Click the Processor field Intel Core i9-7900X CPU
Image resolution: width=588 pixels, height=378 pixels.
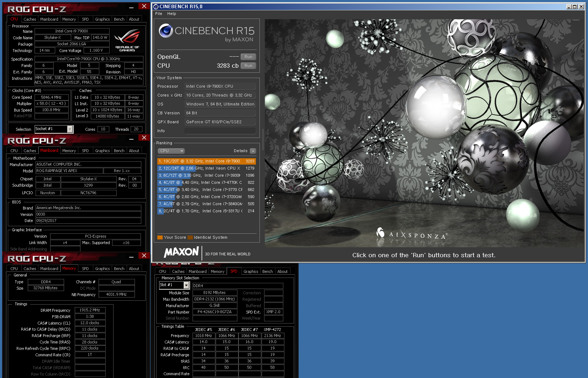click(x=220, y=86)
